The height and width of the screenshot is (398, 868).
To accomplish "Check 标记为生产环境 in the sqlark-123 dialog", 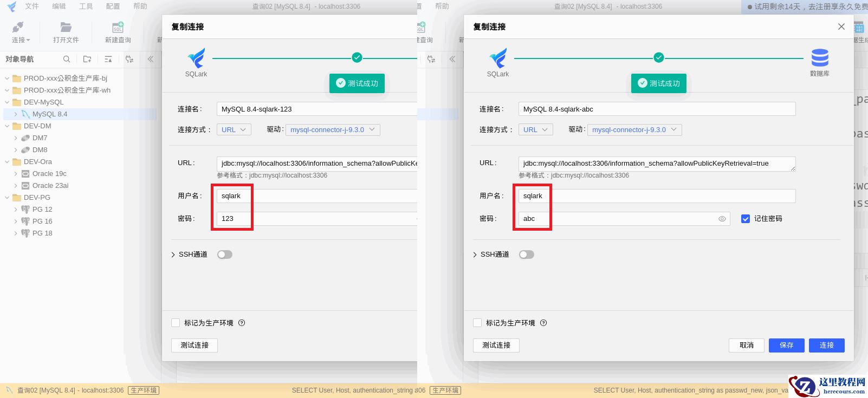I will (176, 323).
